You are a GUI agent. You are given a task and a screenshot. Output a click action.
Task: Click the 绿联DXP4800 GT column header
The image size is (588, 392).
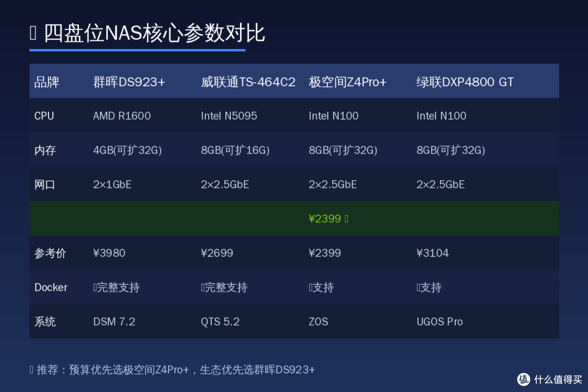tap(464, 82)
